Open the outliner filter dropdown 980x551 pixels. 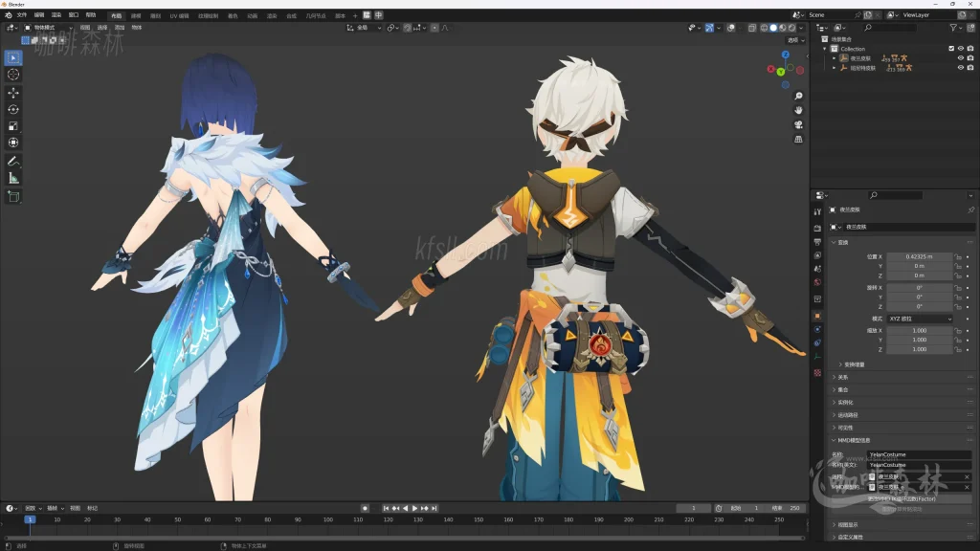coord(956,28)
